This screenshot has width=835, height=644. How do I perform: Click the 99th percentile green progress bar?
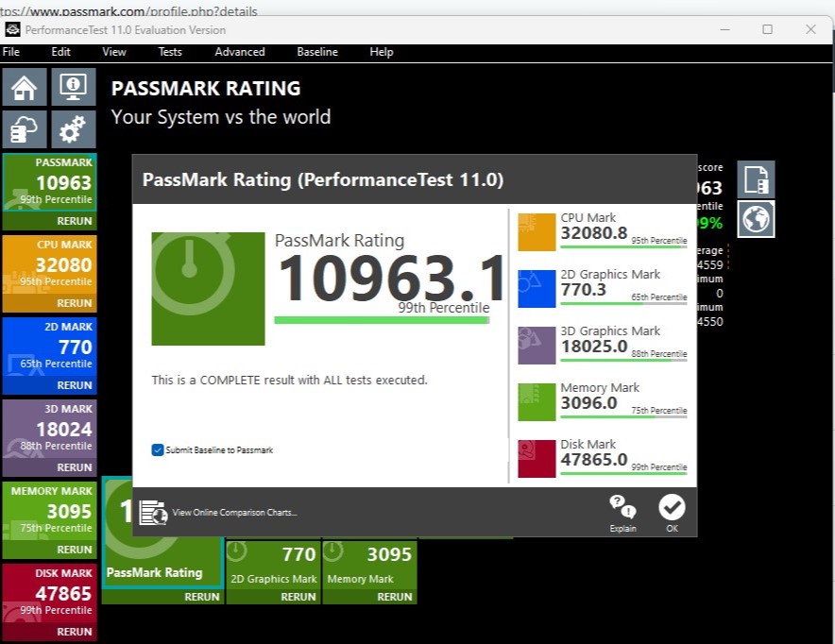(x=382, y=320)
